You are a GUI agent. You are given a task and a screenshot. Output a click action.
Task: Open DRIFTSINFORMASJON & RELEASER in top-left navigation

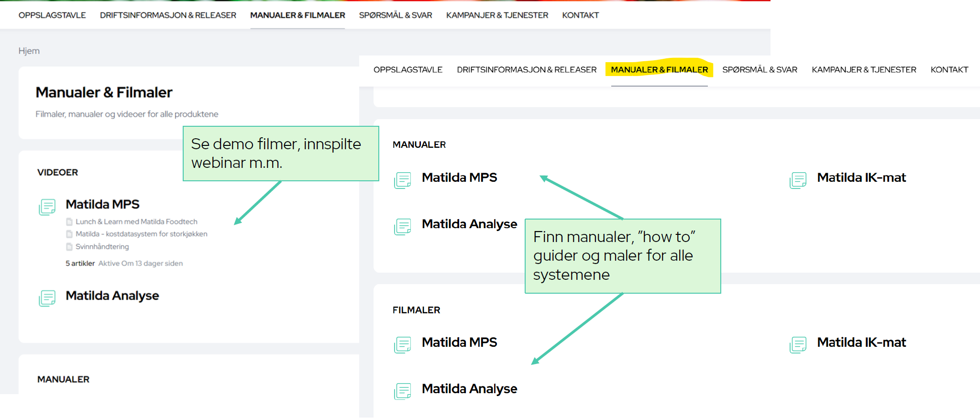point(168,15)
